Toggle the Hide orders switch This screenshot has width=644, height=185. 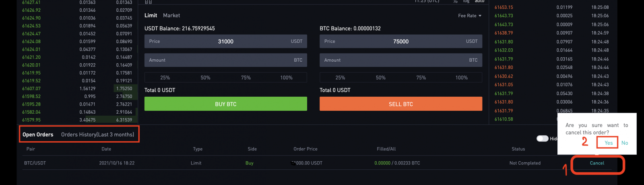543,139
